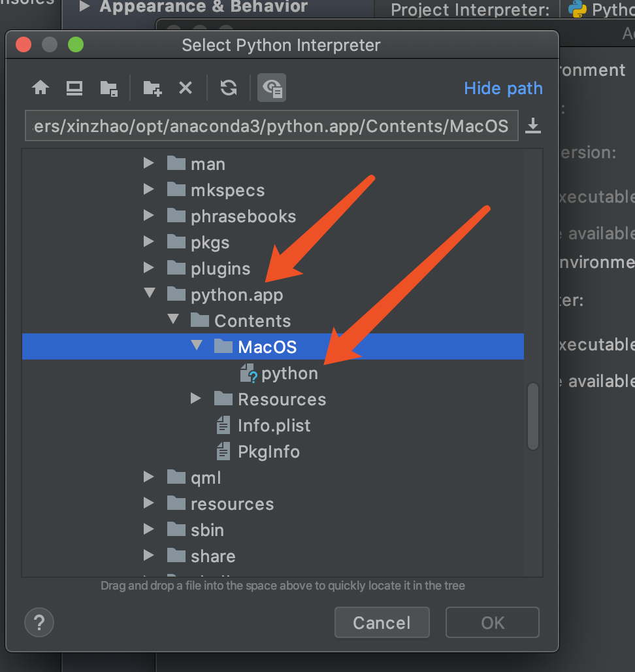Image resolution: width=635 pixels, height=672 pixels.
Task: Collapse the Contents folder
Action: point(173,319)
